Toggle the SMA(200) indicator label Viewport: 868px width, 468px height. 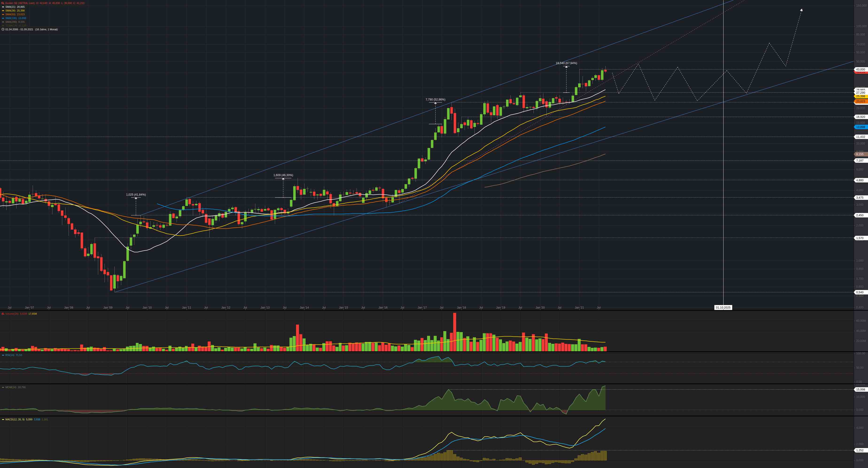(11, 22)
